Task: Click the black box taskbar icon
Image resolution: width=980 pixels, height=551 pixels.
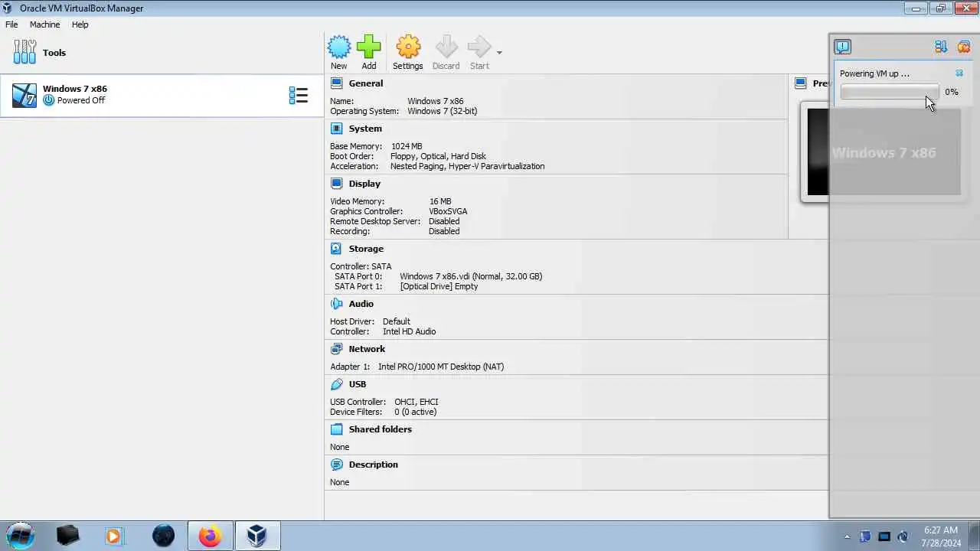Action: tap(67, 536)
